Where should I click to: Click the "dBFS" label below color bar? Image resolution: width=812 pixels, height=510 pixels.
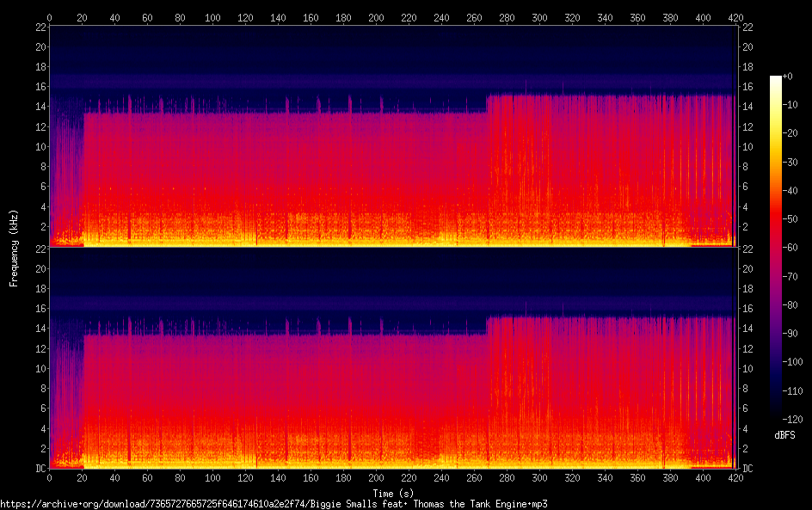coord(784,435)
